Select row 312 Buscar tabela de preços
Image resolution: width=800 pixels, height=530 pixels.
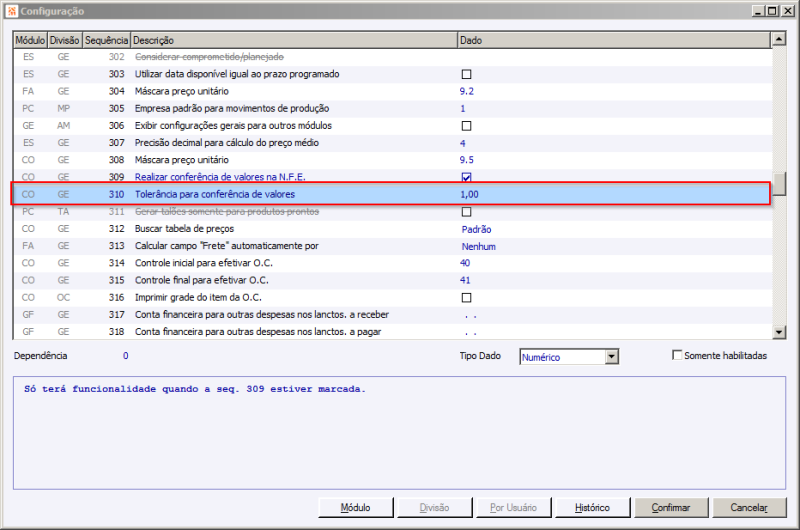click(x=392, y=229)
